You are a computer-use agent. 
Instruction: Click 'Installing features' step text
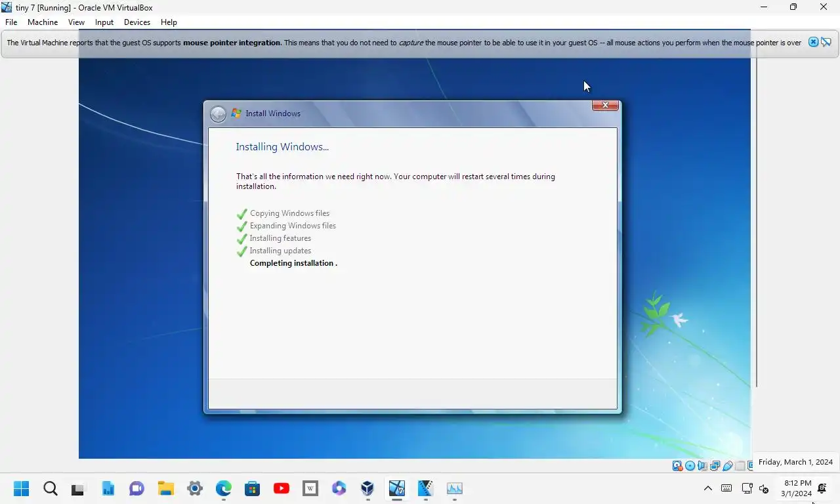point(280,238)
